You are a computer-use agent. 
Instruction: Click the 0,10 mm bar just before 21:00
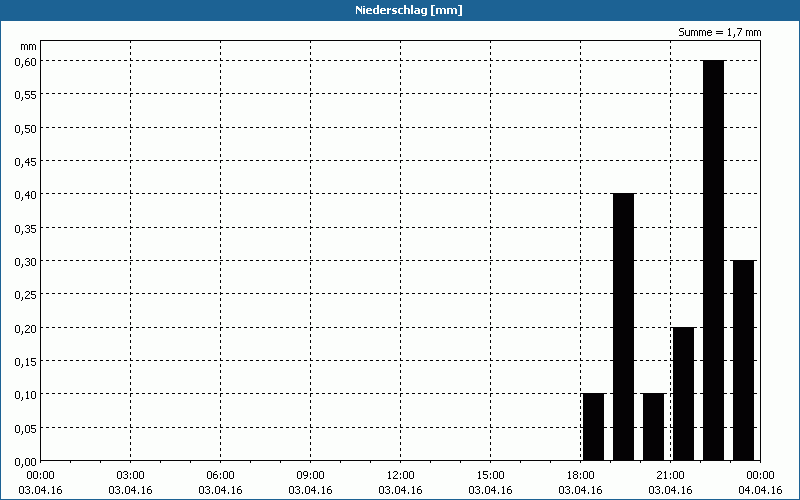pyautogui.click(x=654, y=427)
